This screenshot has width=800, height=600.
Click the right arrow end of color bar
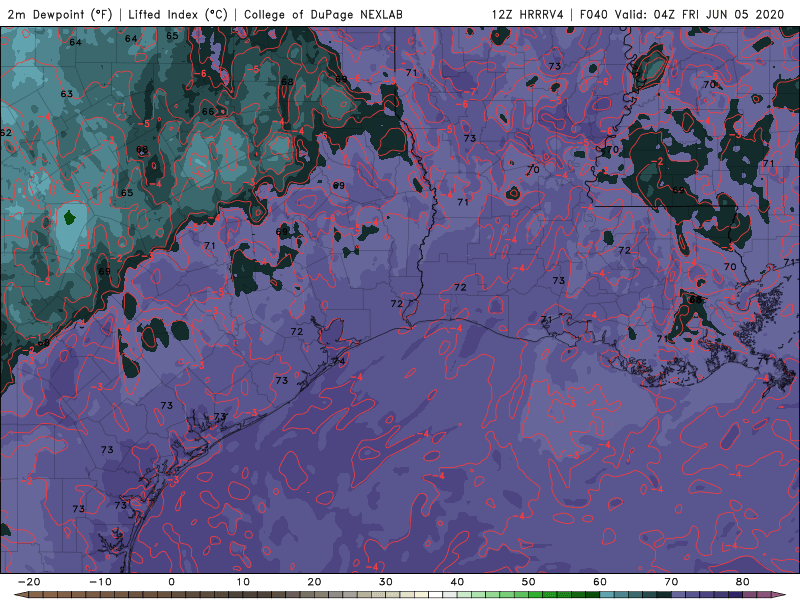click(x=780, y=595)
